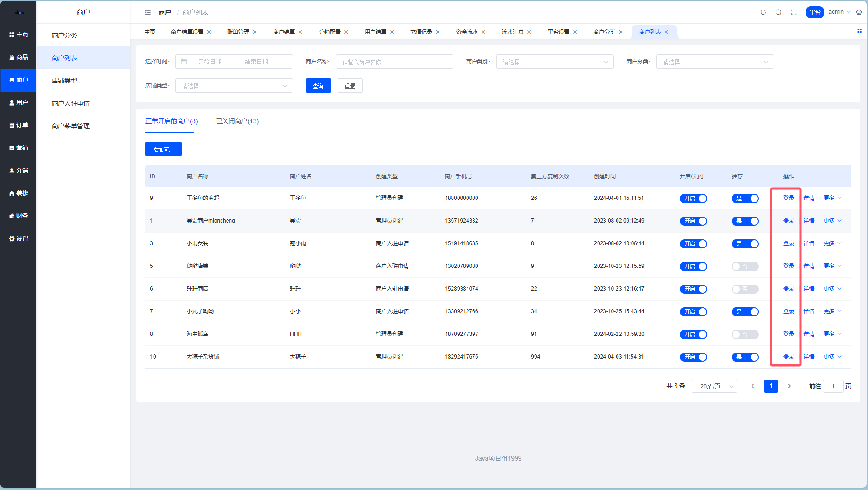Toggle fullscreen icon in header
Screen dimensions: 868x490
(794, 12)
